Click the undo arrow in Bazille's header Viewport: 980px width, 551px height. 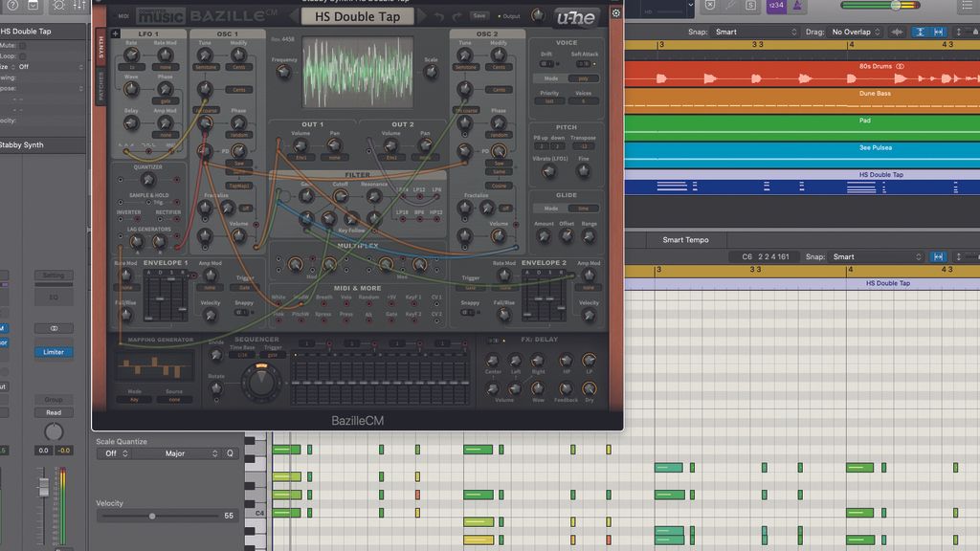point(440,15)
